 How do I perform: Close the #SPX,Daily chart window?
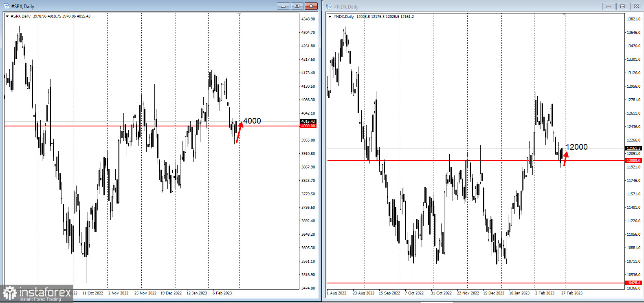point(311,6)
